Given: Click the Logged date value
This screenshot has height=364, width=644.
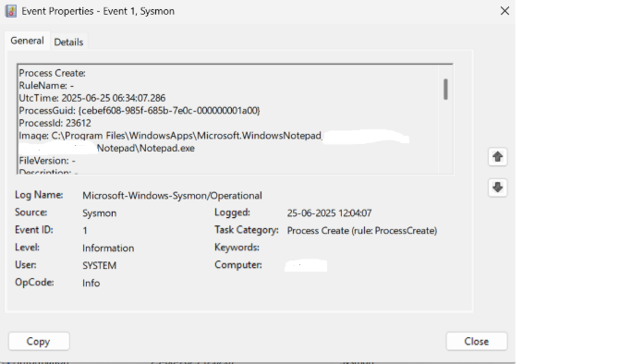Looking at the screenshot, I should [330, 213].
